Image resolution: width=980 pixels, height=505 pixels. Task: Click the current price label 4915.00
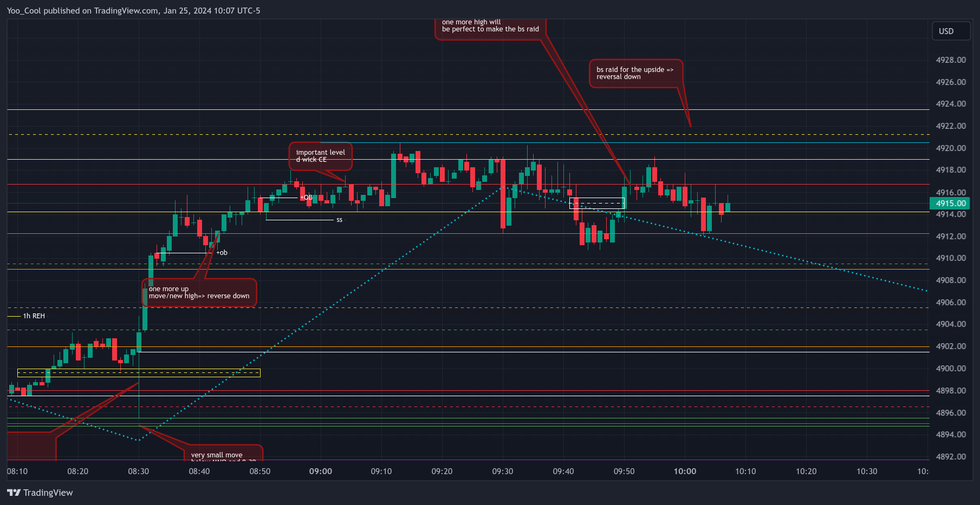950,204
